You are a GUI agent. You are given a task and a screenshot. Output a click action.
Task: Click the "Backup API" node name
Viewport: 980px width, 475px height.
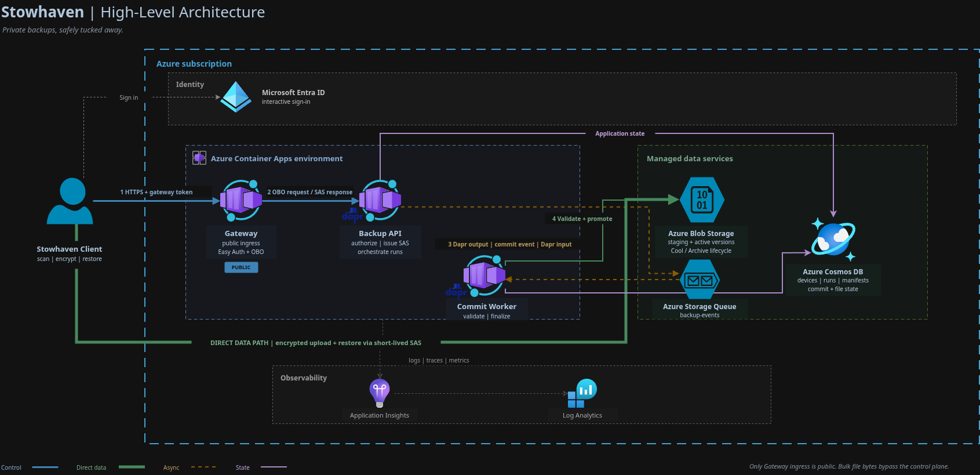coord(380,234)
